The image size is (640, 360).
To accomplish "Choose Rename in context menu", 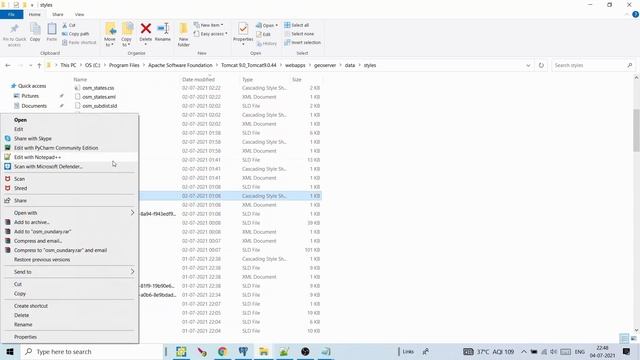I will (23, 325).
